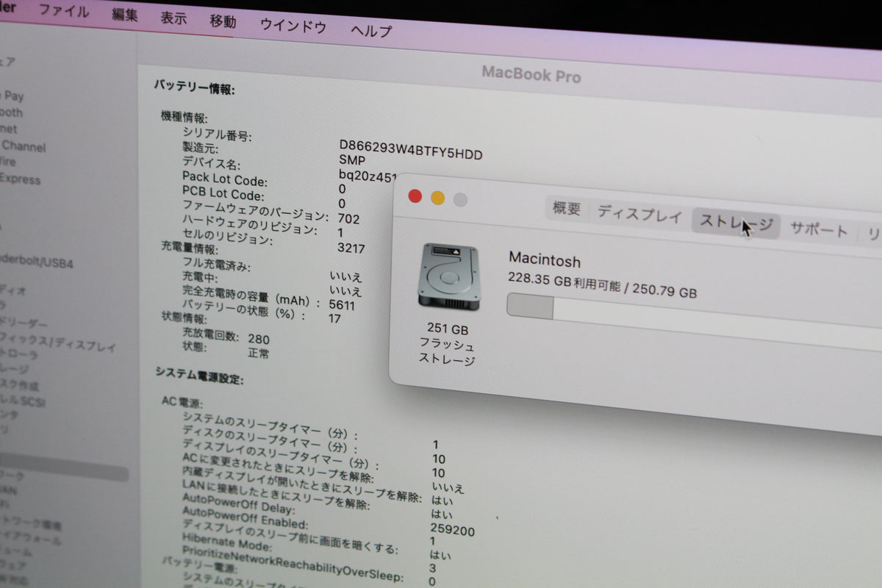Click the フル充電済み label

216,265
